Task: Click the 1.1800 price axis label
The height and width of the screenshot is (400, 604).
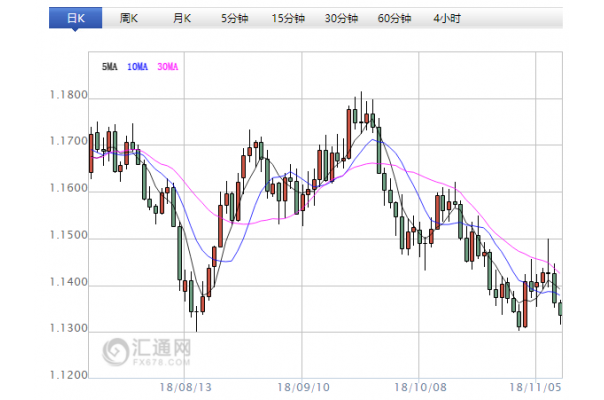Action: [67, 96]
